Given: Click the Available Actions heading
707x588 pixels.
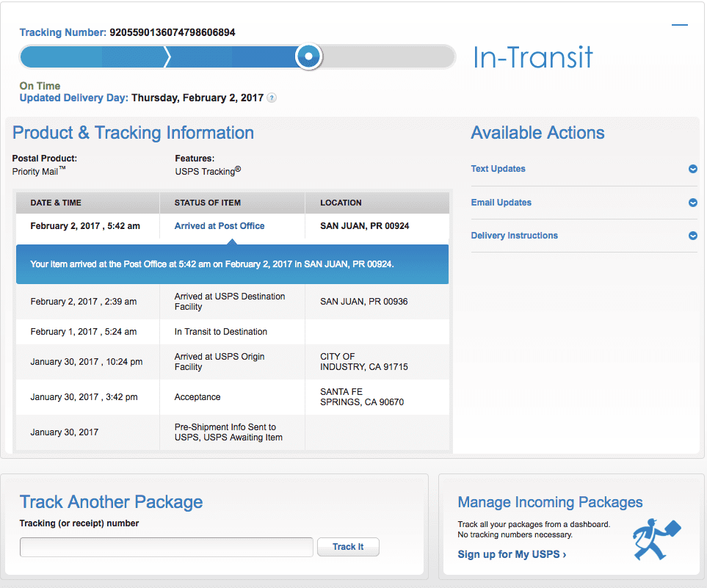Looking at the screenshot, I should (537, 133).
